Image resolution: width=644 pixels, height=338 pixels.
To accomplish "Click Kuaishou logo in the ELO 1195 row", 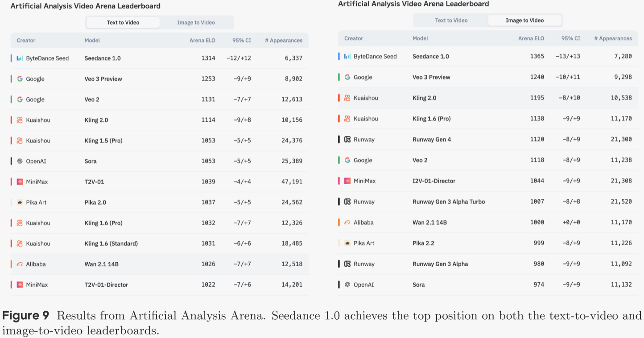I will (347, 98).
